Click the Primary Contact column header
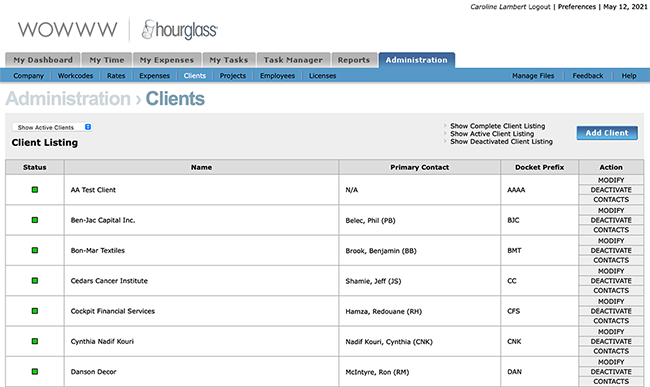 pos(420,167)
